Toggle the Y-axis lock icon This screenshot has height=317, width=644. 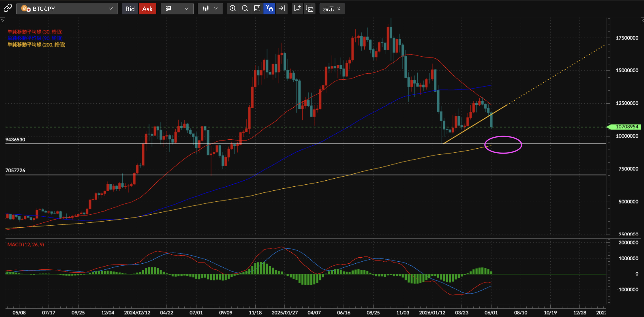coord(269,9)
